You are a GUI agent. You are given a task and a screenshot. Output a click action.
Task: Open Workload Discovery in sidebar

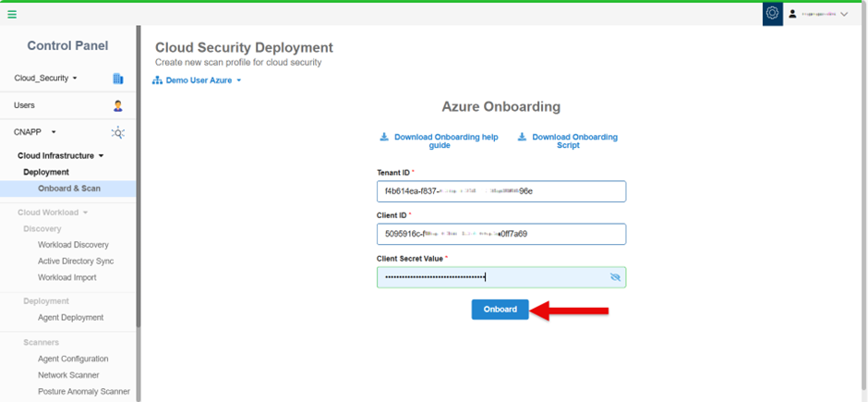coord(73,245)
